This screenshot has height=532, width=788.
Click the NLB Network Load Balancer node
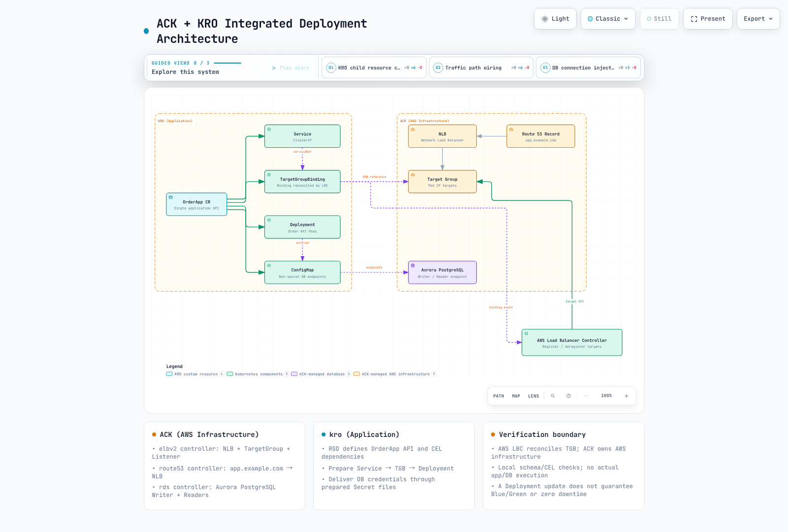pos(442,136)
